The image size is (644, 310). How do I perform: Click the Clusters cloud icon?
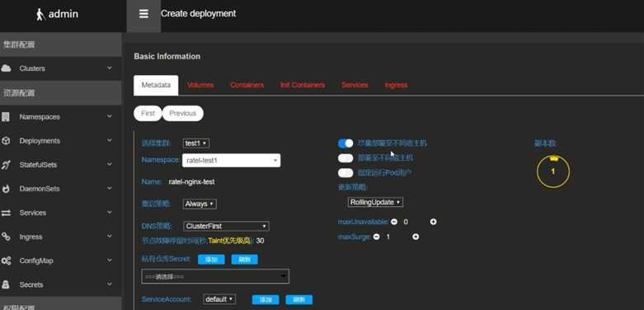[6, 68]
